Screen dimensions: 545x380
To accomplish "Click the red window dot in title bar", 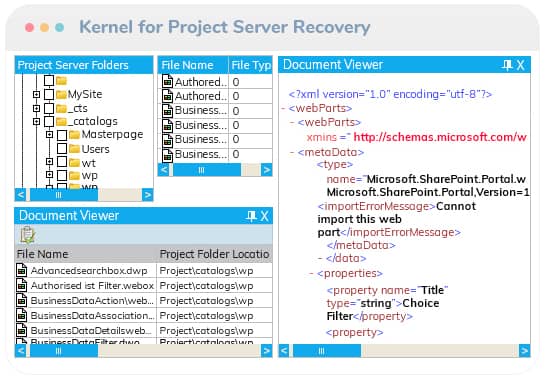I will tap(30, 27).
